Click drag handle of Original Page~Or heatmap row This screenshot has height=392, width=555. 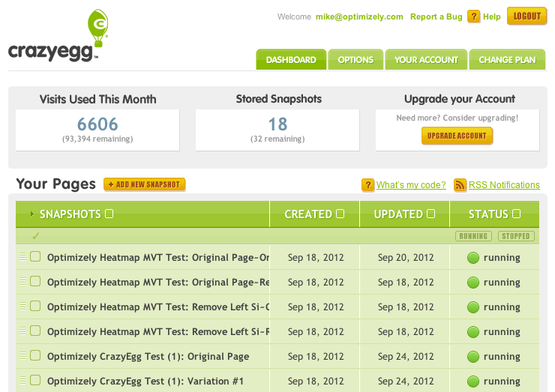tap(22, 257)
